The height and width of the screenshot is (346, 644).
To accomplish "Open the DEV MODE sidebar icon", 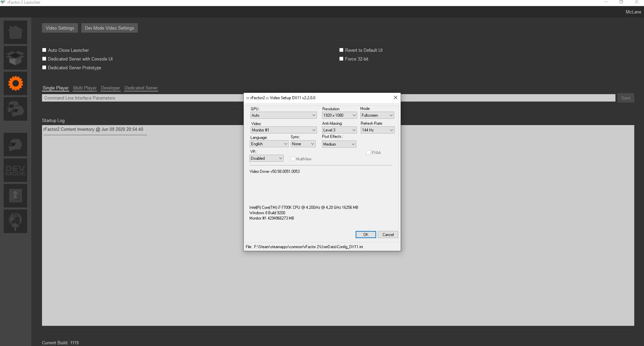I will [15, 170].
